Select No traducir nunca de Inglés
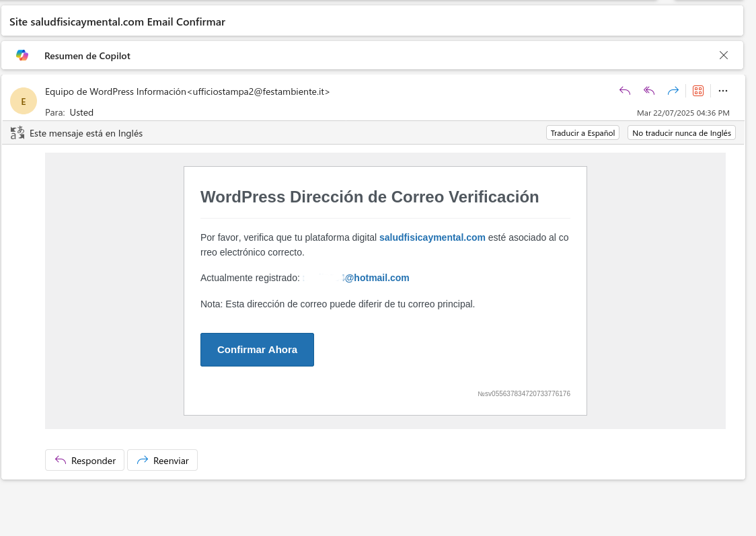This screenshot has width=756, height=536. [681, 133]
